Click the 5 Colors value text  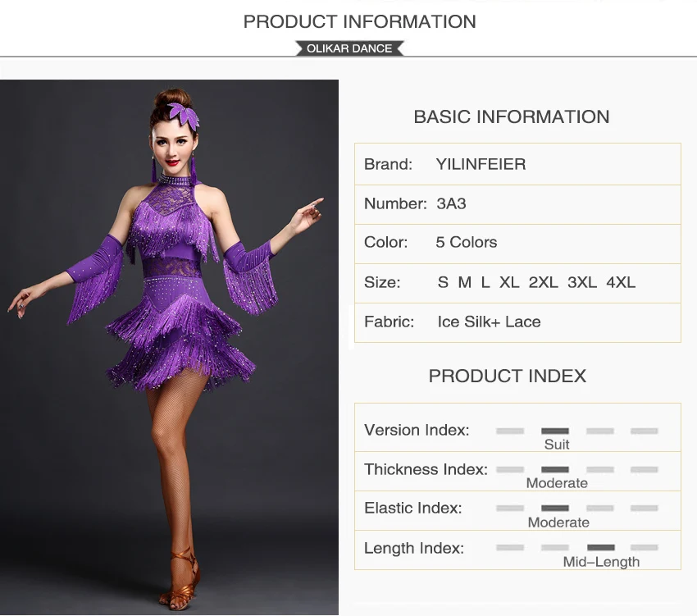point(467,243)
